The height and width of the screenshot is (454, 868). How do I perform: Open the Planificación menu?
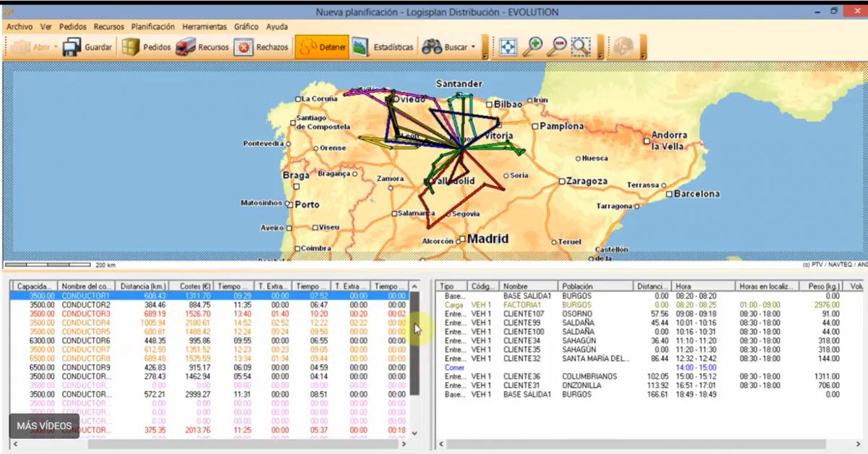coord(153,27)
